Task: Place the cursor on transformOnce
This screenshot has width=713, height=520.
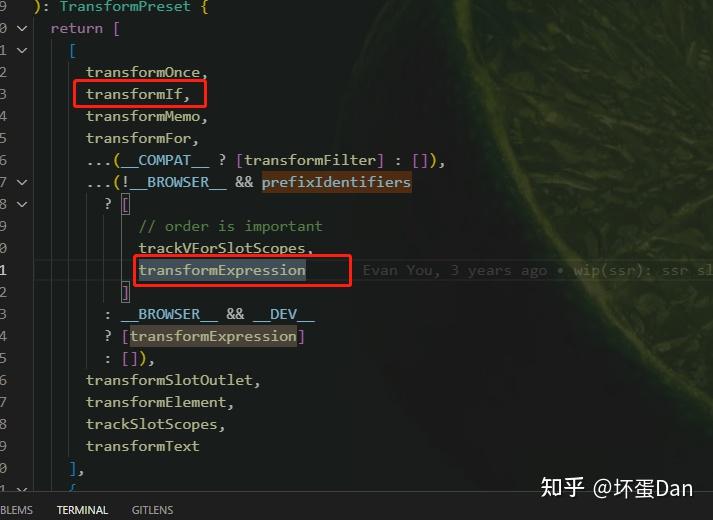Action: [x=143, y=72]
